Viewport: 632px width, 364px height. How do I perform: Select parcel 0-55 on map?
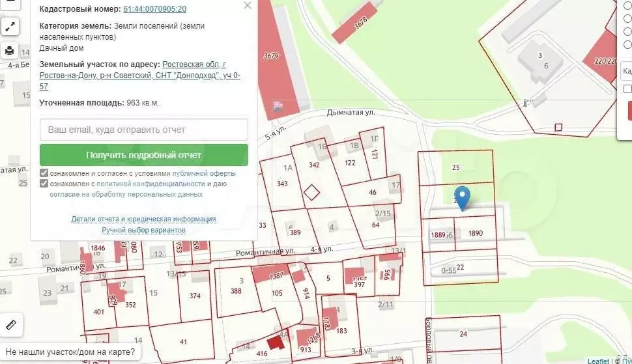point(449,271)
